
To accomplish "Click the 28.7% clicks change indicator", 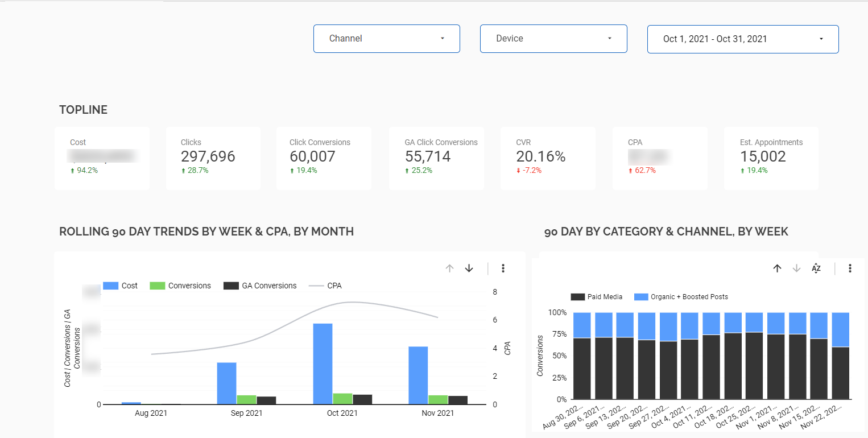I will 195,170.
